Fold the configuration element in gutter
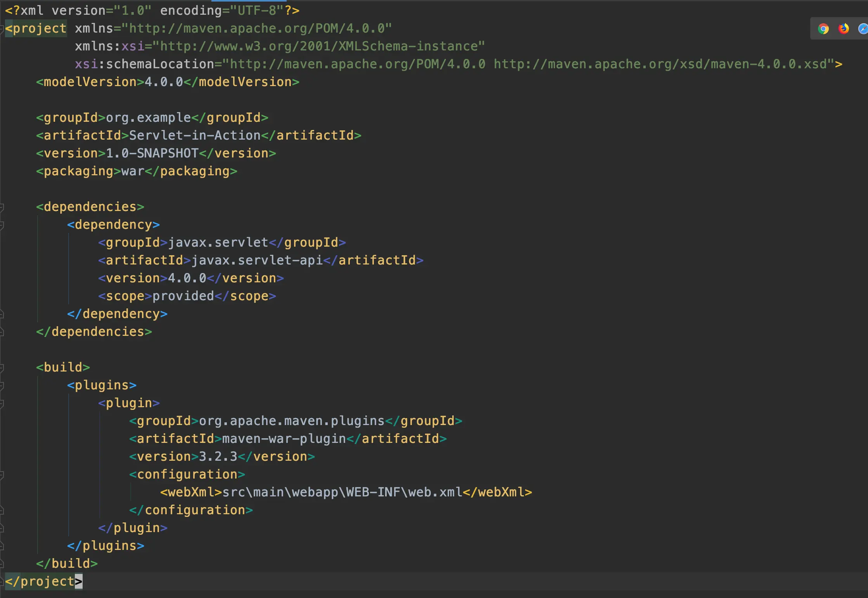Viewport: 868px width, 598px height. 2,475
